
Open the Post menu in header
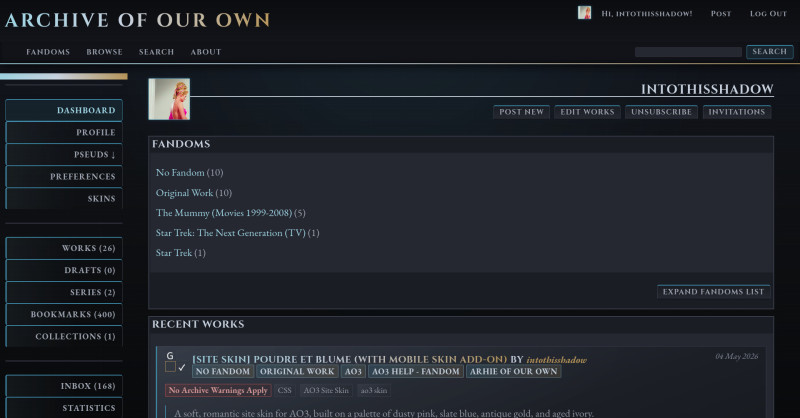721,14
